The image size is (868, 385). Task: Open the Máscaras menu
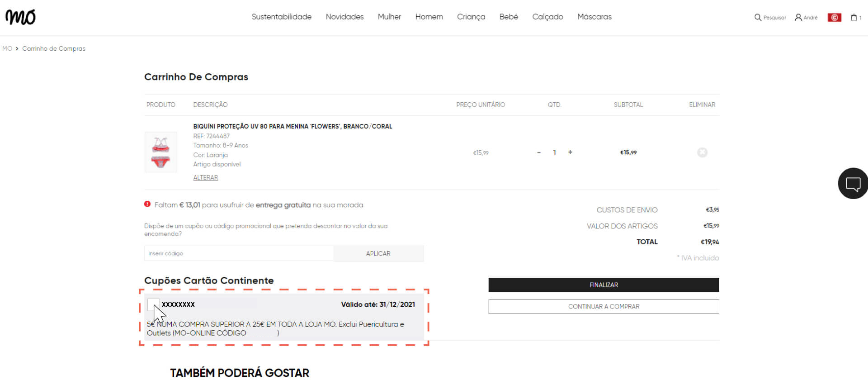tap(594, 17)
